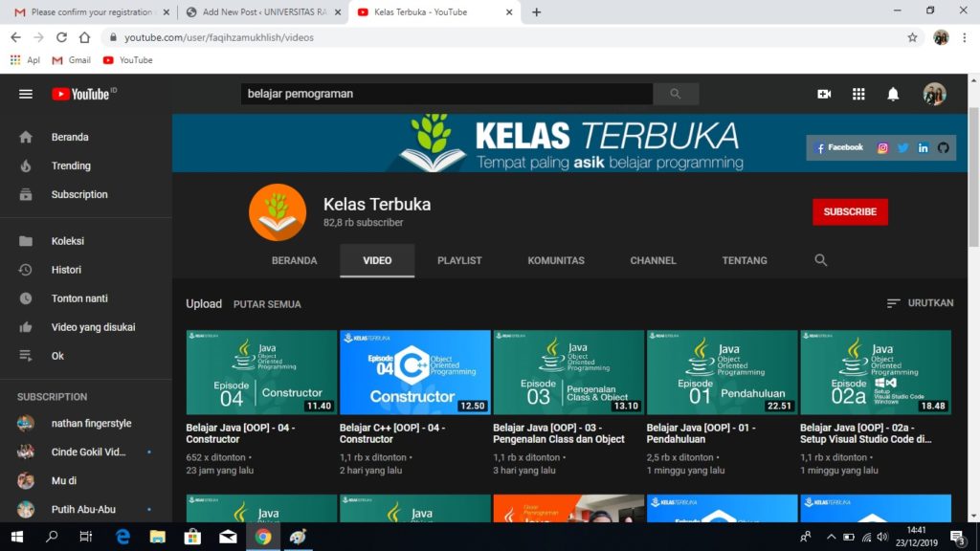This screenshot has height=551, width=980.
Task: Open the KOMUNITAS tab
Action: 556,260
